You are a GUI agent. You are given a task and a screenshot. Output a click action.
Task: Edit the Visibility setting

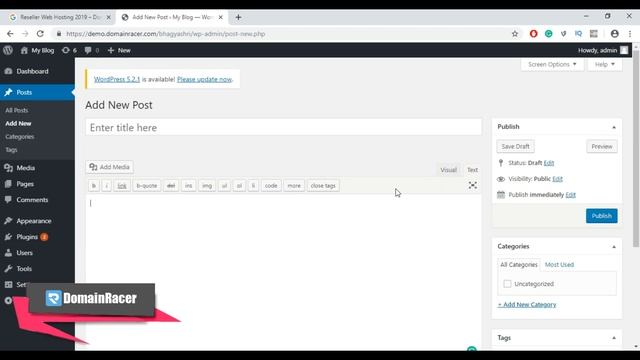coord(558,179)
